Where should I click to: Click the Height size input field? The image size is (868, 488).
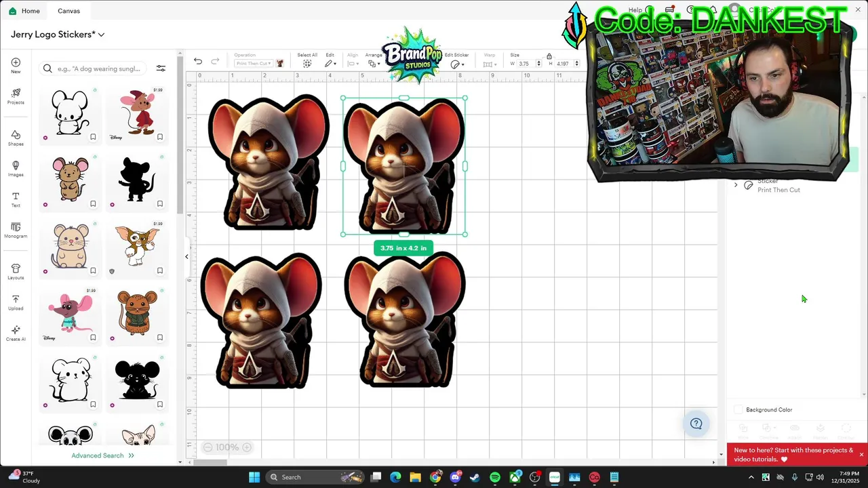[x=564, y=64]
